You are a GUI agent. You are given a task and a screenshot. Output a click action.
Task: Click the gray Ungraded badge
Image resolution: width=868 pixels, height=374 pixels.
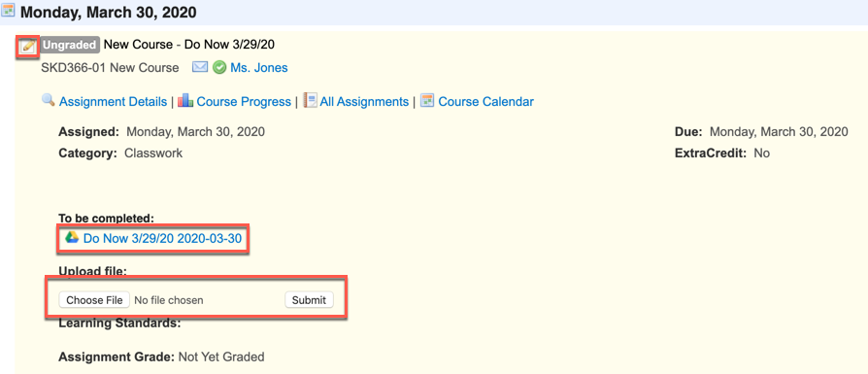70,45
